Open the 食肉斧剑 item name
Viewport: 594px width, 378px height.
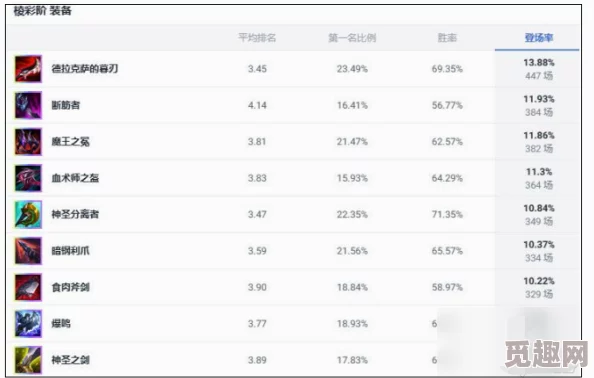pos(70,287)
